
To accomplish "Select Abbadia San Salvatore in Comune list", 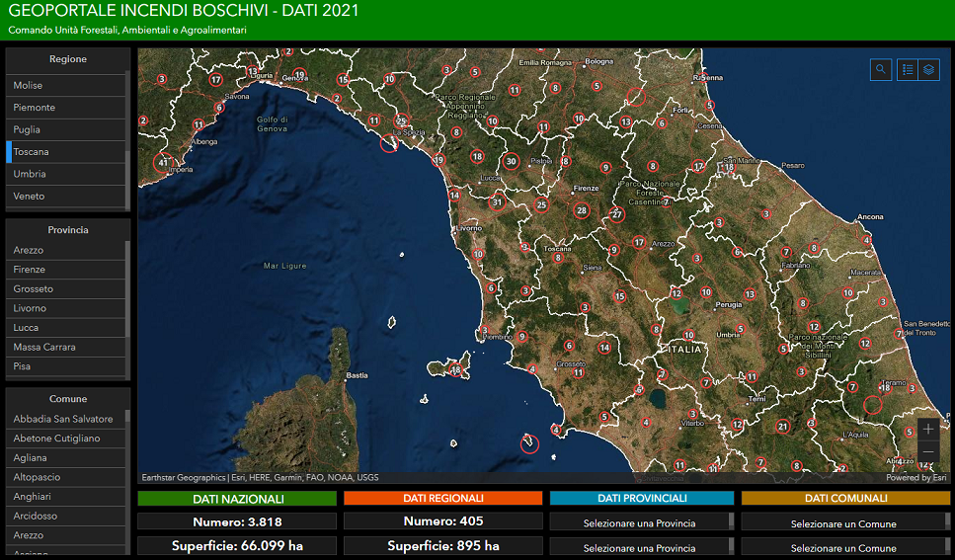I will coord(66,419).
